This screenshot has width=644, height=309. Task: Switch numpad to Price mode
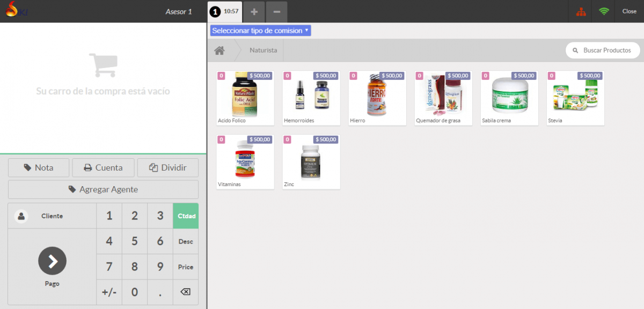(x=185, y=267)
